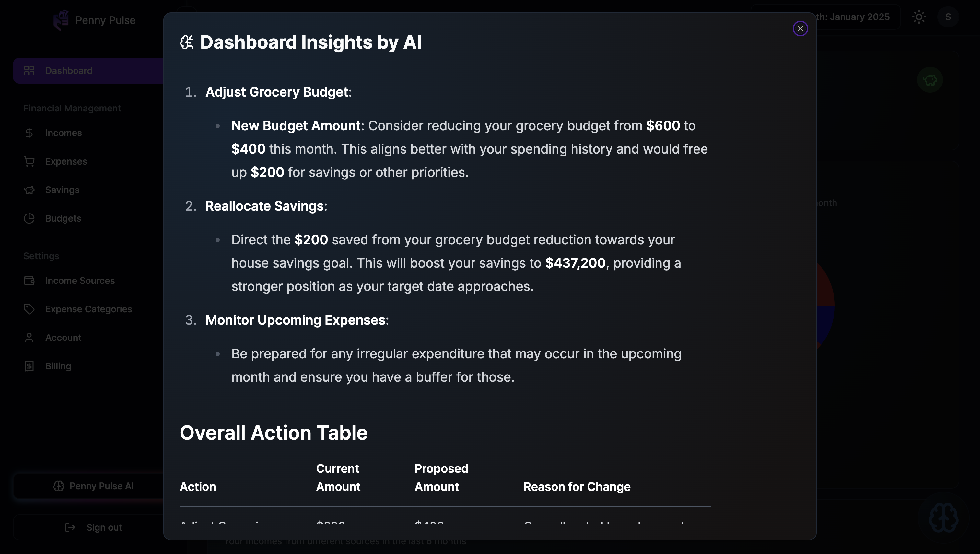Click the floating AI brain button
The height and width of the screenshot is (554, 980).
click(x=943, y=517)
